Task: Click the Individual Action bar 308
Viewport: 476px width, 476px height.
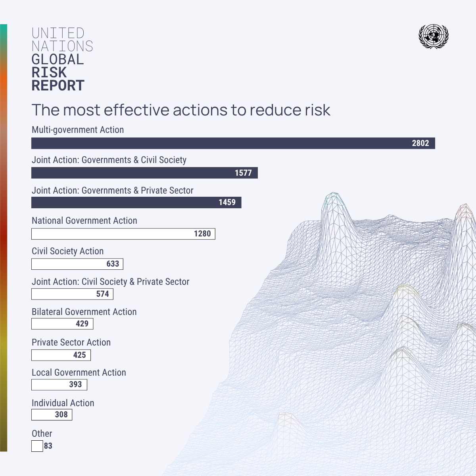Action: pyautogui.click(x=52, y=415)
